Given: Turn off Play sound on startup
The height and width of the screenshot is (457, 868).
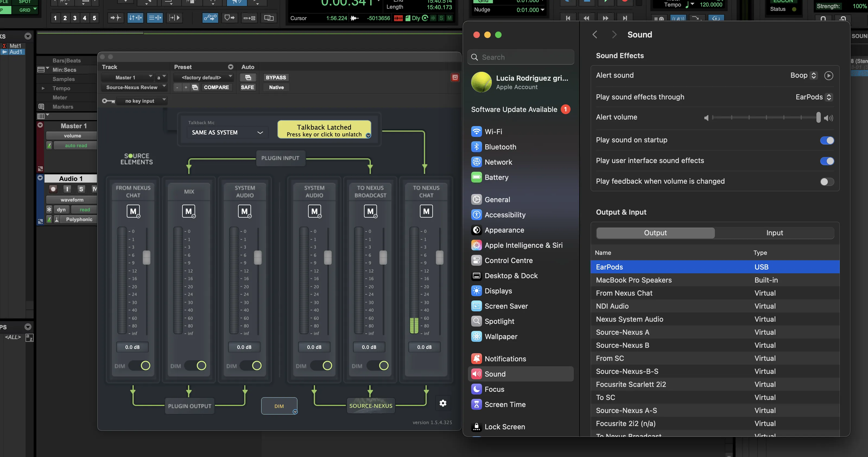Looking at the screenshot, I should coord(827,140).
